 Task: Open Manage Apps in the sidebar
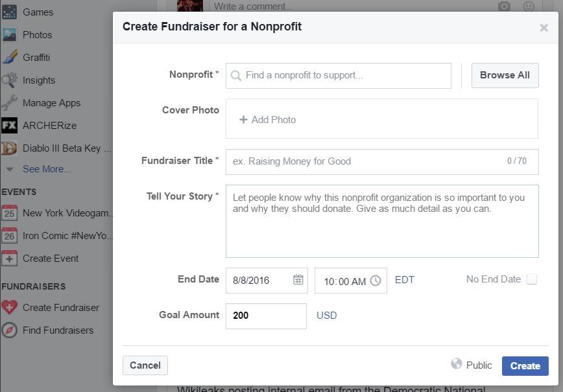click(51, 103)
